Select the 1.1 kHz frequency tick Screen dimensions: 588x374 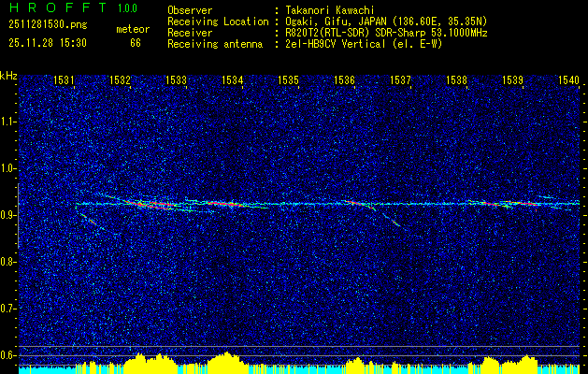[8, 122]
